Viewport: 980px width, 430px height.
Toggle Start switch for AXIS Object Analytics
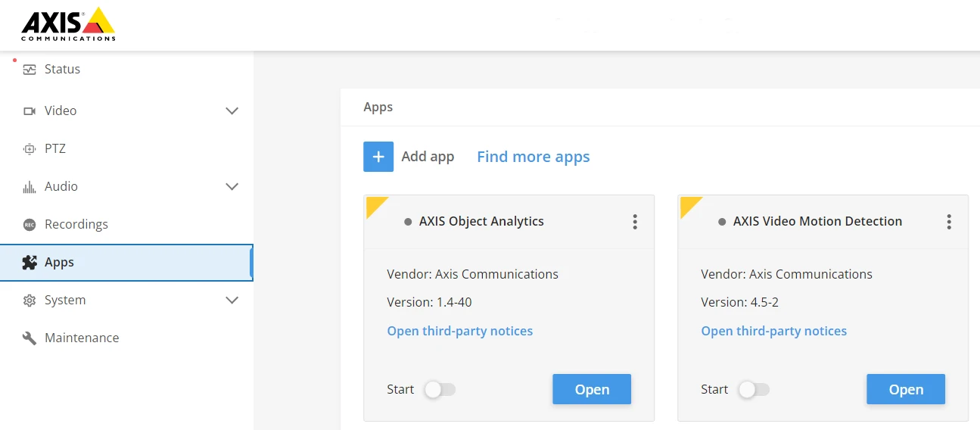pos(440,389)
